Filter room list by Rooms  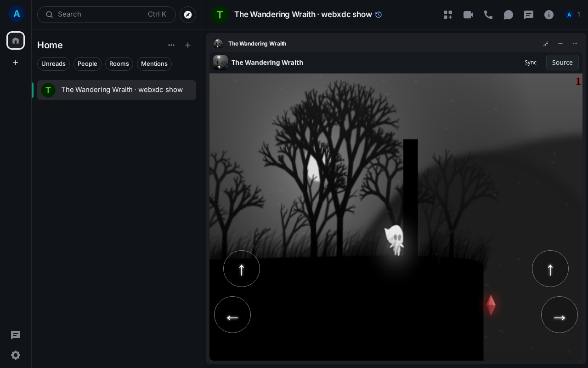coord(119,64)
